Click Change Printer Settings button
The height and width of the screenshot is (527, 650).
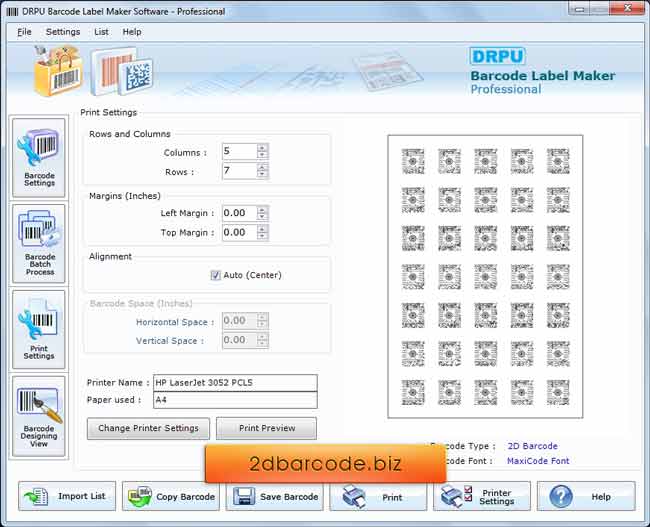[x=148, y=428]
